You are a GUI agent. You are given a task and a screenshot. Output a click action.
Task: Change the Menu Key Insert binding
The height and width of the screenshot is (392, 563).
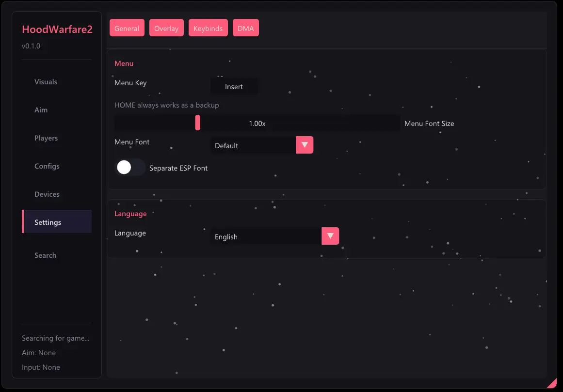point(234,86)
